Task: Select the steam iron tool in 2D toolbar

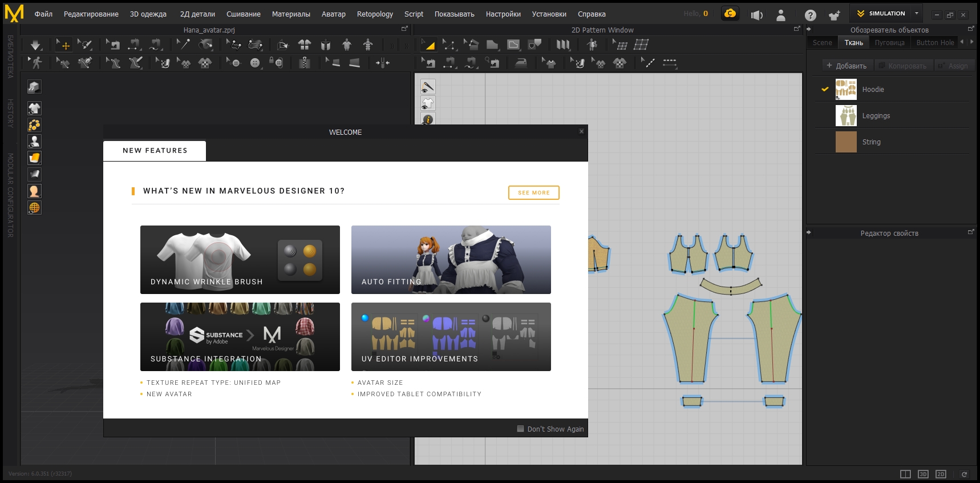Action: (521, 63)
